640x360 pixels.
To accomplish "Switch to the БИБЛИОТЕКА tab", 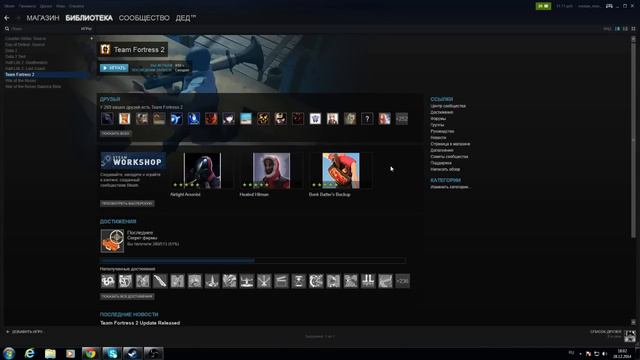I will click(89, 18).
